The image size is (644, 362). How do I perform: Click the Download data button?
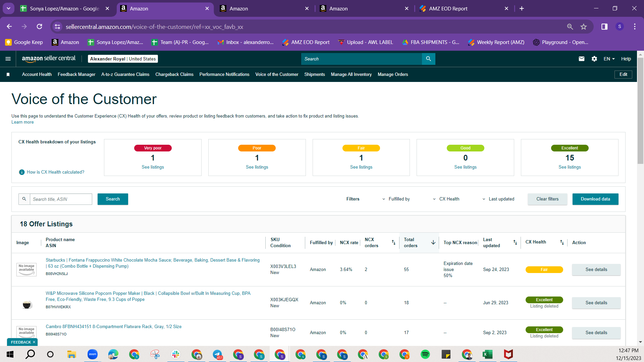point(595,199)
